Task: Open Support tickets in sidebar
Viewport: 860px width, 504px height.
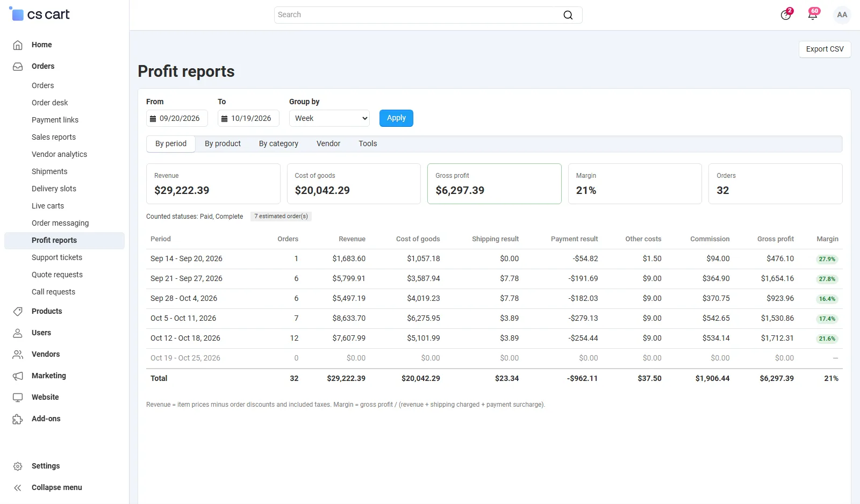Action: coord(57,257)
